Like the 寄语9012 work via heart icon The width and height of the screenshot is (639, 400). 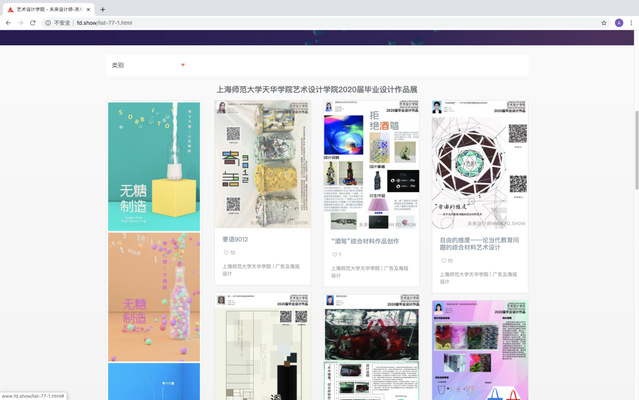point(226,253)
